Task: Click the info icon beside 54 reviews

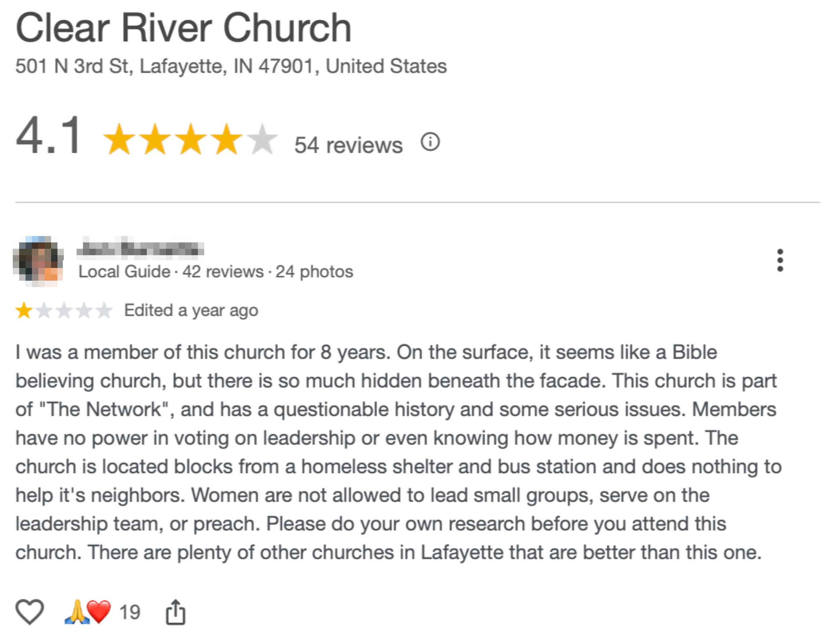Action: point(430,142)
